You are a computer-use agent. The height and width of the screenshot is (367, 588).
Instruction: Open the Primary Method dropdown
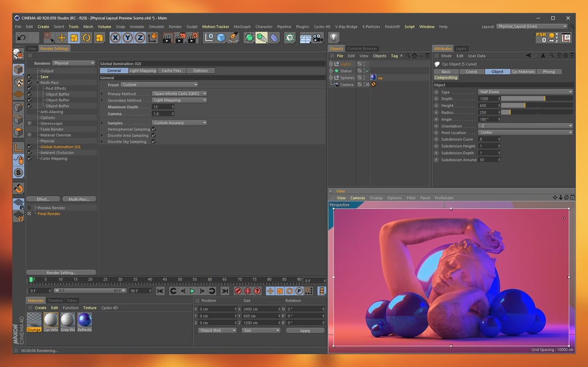179,94
